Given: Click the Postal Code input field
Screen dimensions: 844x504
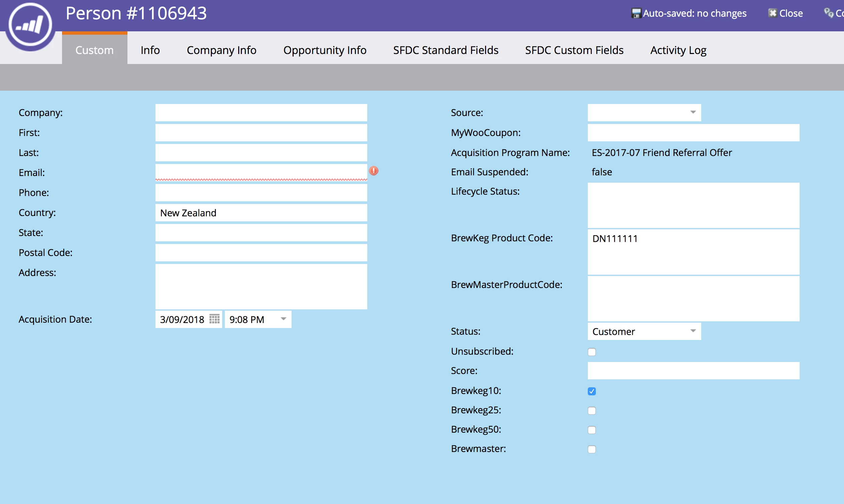Looking at the screenshot, I should coord(261,253).
